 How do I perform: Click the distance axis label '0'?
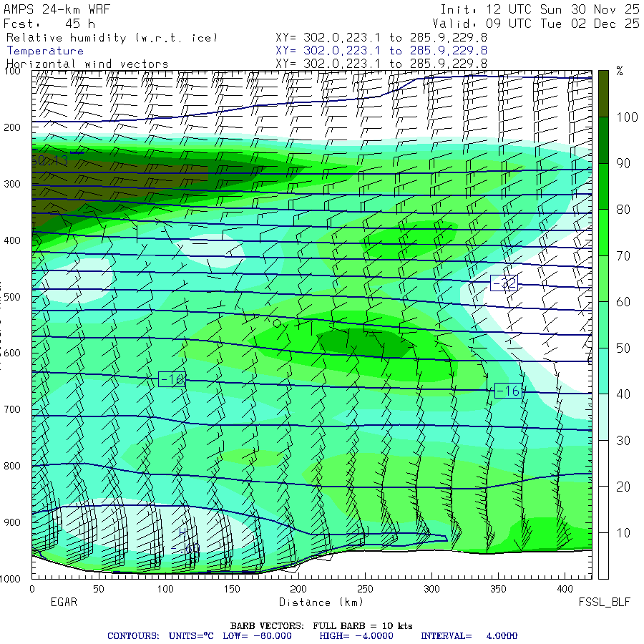32,589
